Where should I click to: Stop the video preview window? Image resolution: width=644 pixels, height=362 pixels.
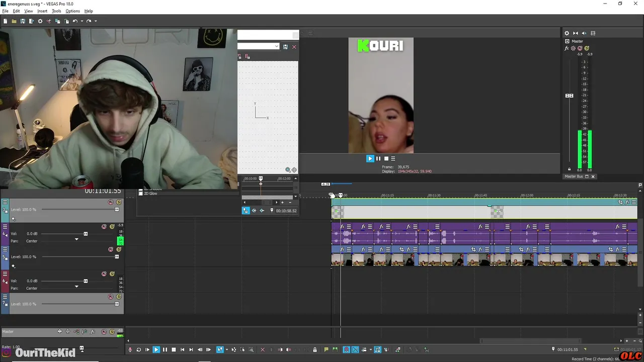tap(386, 158)
